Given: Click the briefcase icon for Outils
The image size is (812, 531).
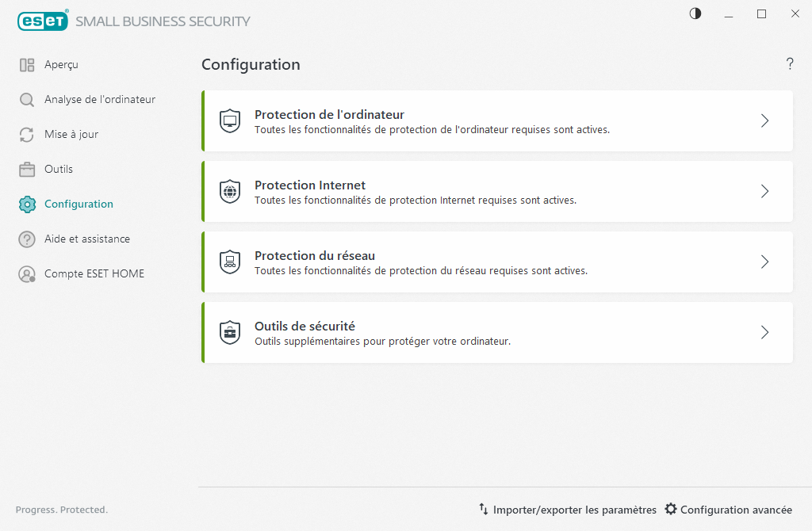Looking at the screenshot, I should point(27,170).
